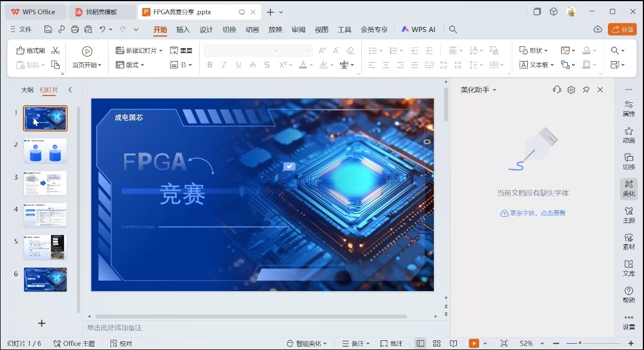Open beautify settings via gear icon
644x350 pixels.
pos(571,90)
